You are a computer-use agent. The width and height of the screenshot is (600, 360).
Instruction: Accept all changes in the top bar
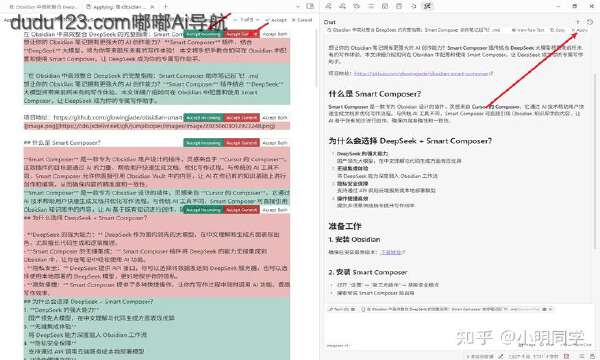[276, 20]
